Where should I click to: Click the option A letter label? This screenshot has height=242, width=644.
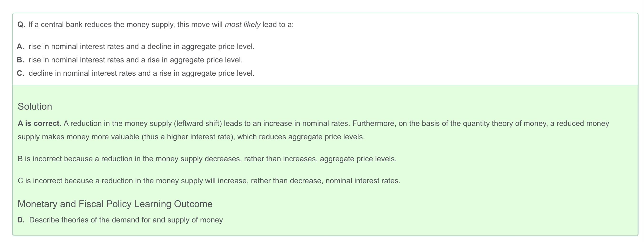click(20, 47)
